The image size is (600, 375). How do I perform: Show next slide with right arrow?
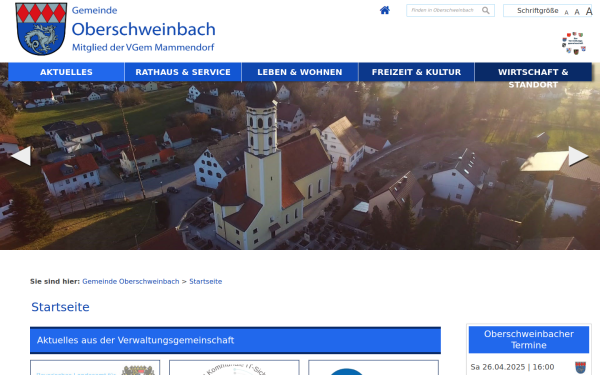(579, 156)
